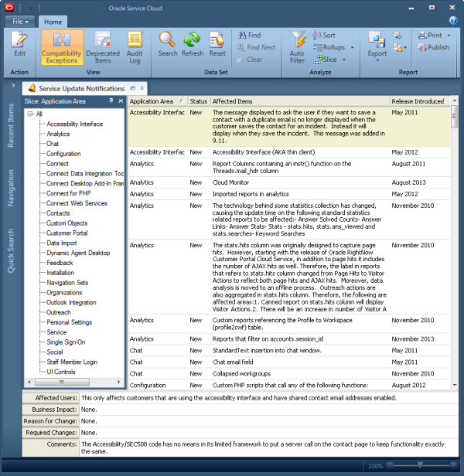
Task: Sort by Affected Items column header
Action: (299, 101)
